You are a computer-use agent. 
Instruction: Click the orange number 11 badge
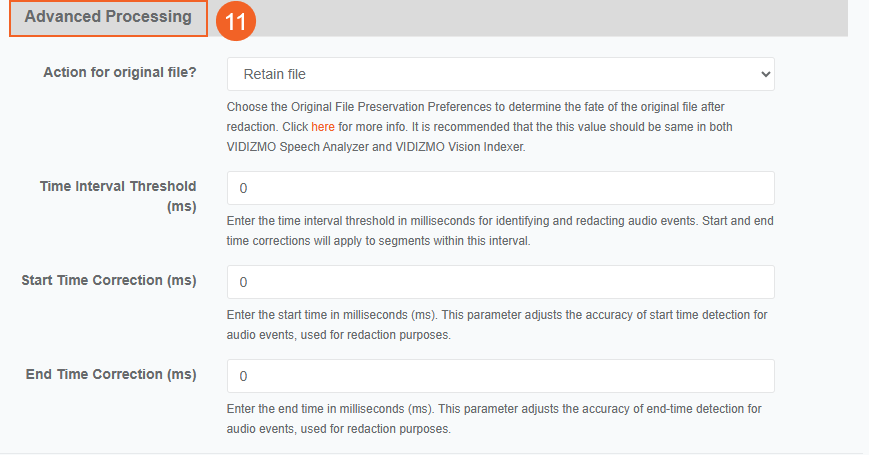[236, 22]
